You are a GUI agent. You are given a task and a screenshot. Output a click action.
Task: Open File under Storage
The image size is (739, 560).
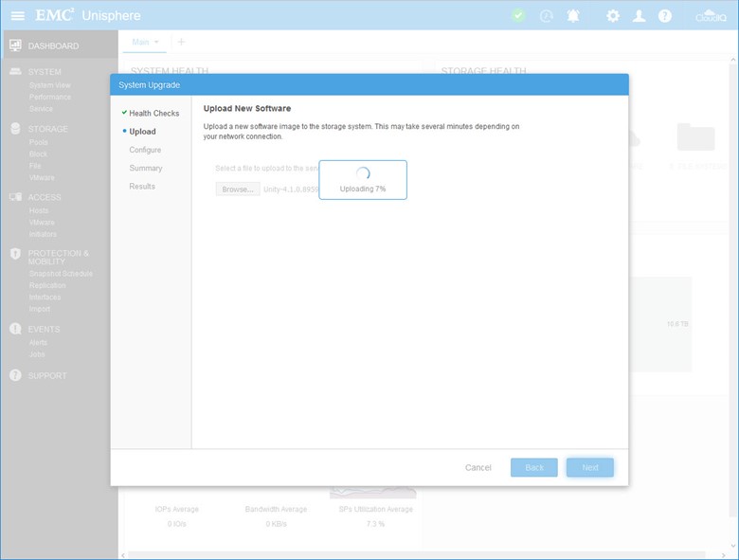pyautogui.click(x=35, y=166)
